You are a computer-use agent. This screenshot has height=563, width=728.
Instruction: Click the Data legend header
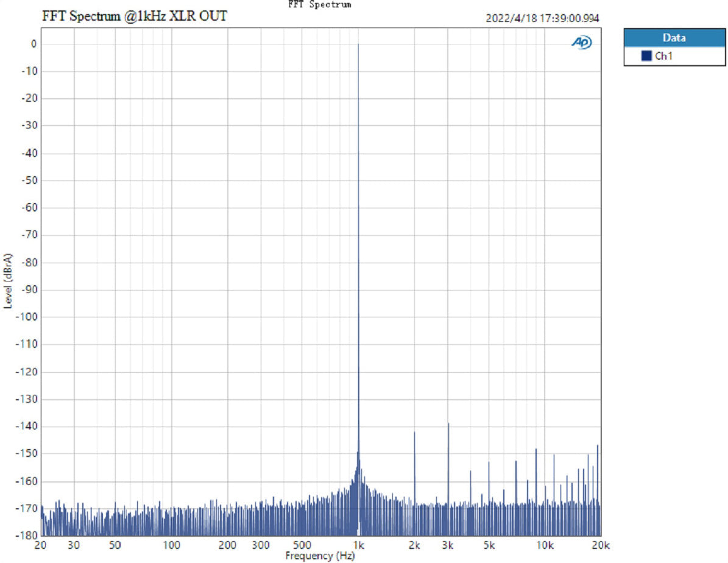674,38
